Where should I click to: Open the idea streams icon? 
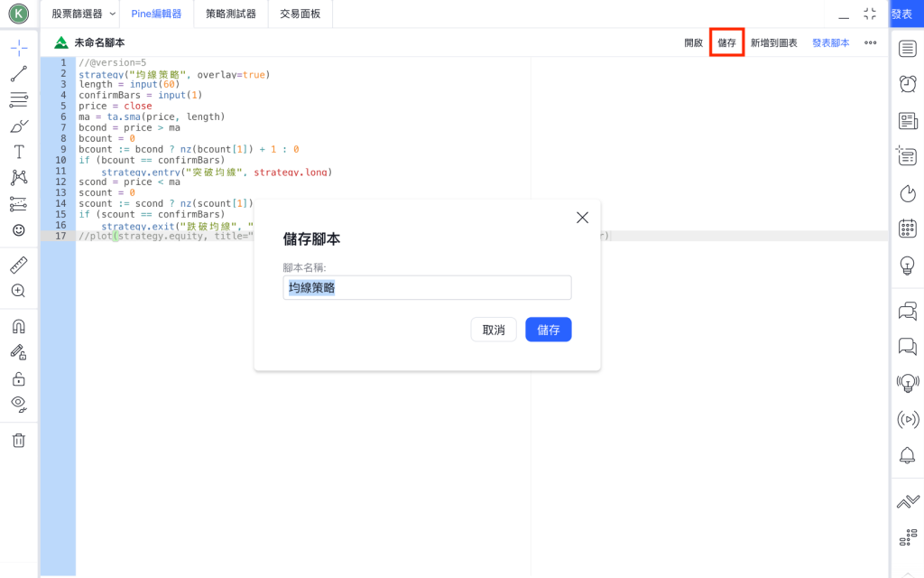click(908, 383)
